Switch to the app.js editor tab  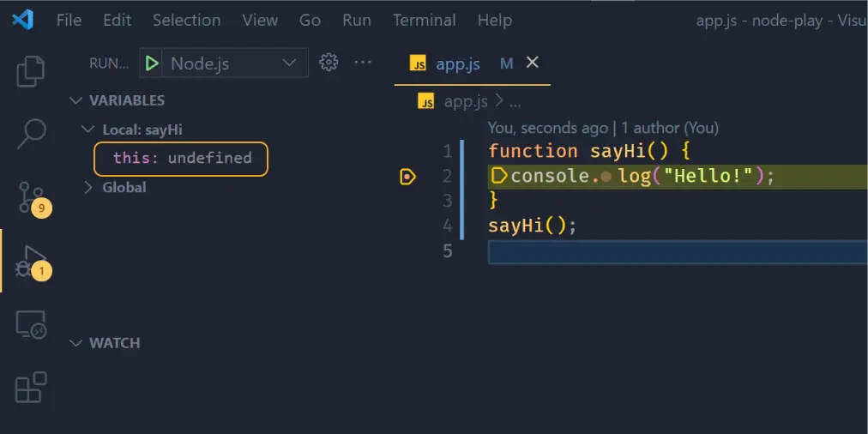point(473,63)
